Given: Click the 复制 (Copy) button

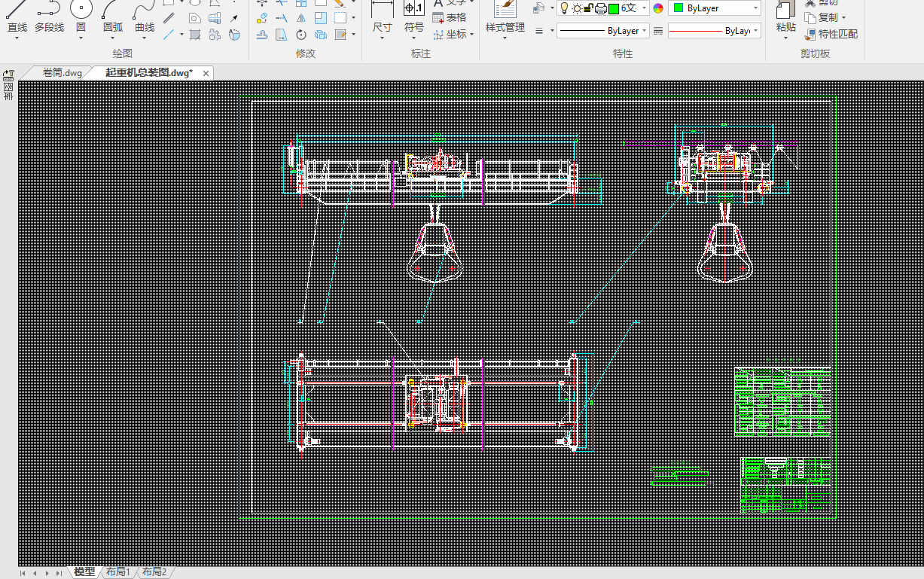Looking at the screenshot, I should click(826, 17).
